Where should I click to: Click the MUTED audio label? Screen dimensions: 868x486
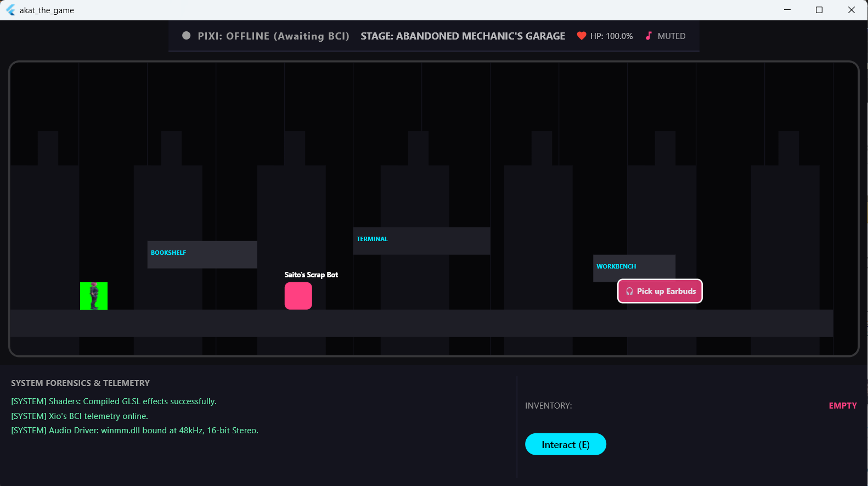point(672,36)
